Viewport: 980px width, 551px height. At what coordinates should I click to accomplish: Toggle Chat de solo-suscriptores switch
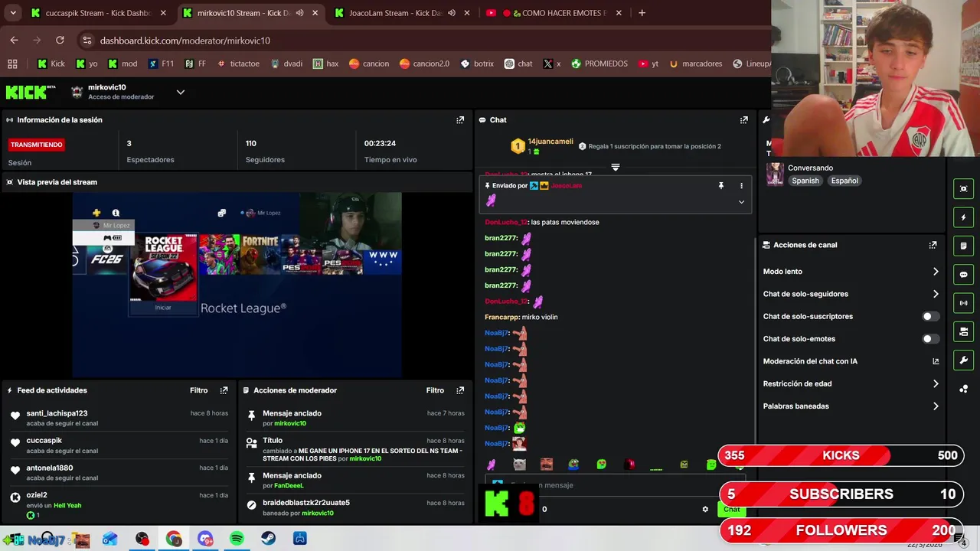(930, 316)
